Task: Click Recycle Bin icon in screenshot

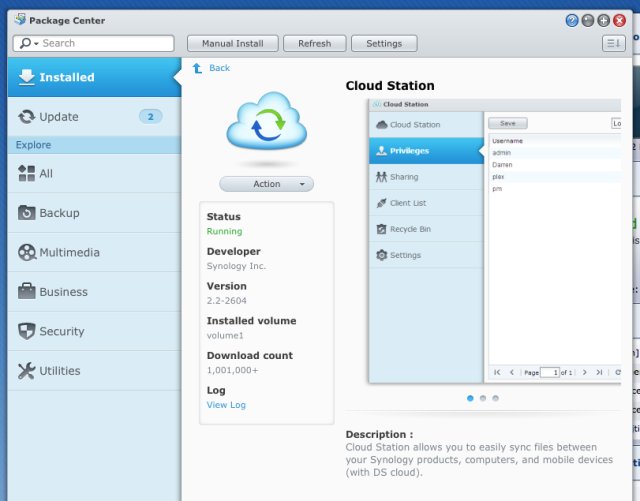Action: click(381, 229)
